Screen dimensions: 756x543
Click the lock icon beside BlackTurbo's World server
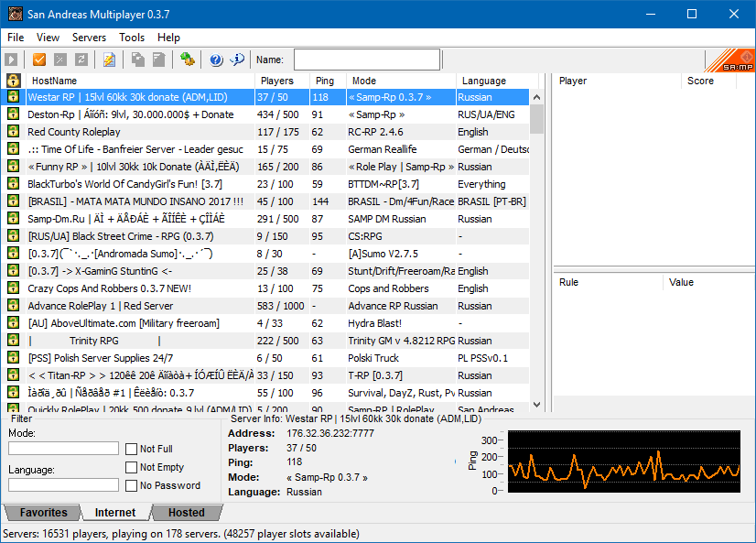point(14,184)
